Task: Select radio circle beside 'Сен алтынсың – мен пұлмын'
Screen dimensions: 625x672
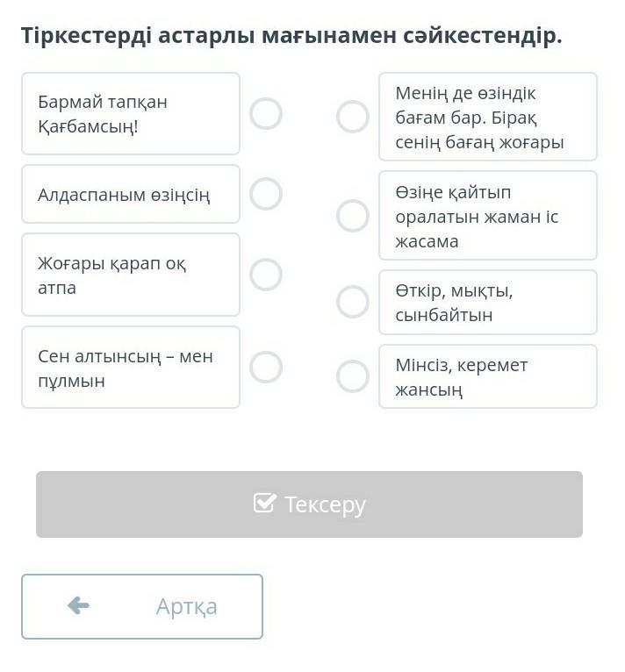Action: [x=266, y=367]
